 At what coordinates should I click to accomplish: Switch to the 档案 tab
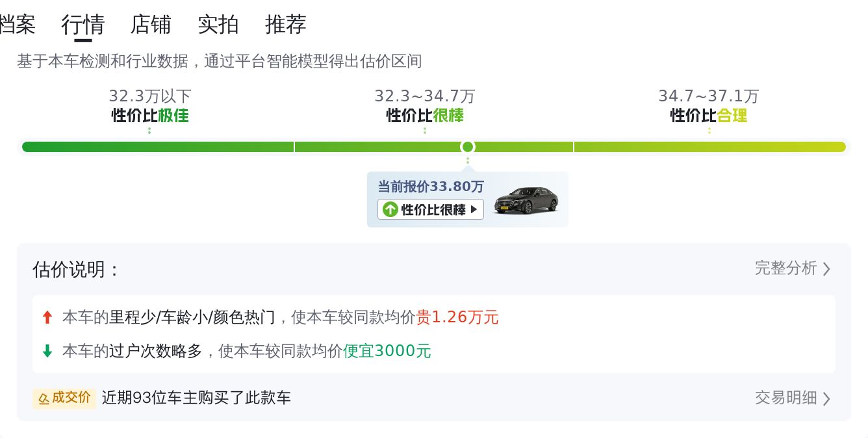17,25
